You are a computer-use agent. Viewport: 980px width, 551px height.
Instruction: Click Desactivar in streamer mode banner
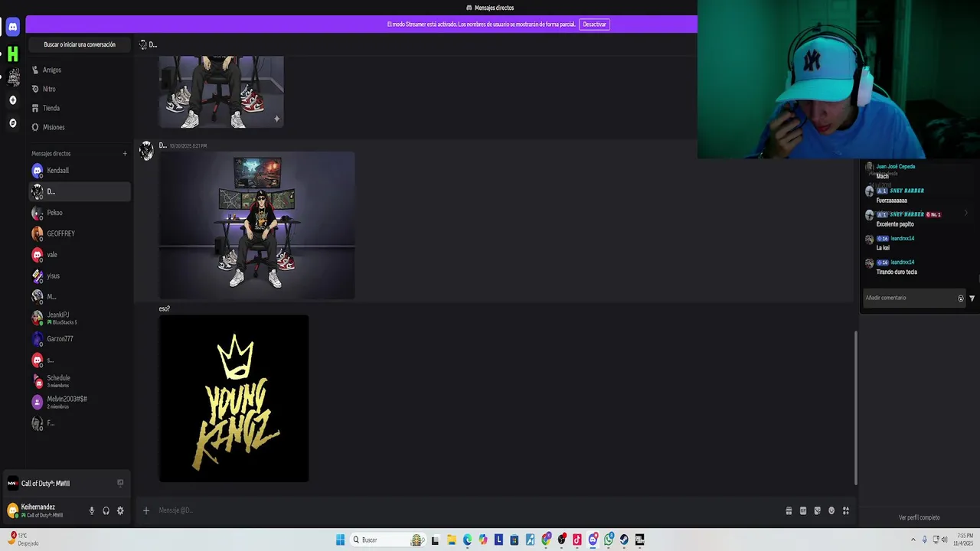point(594,24)
